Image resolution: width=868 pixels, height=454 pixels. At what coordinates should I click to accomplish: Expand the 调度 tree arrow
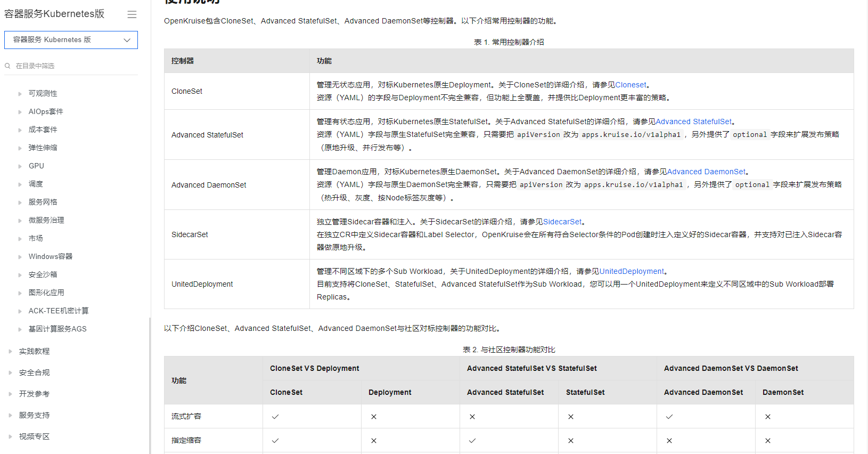pos(20,184)
